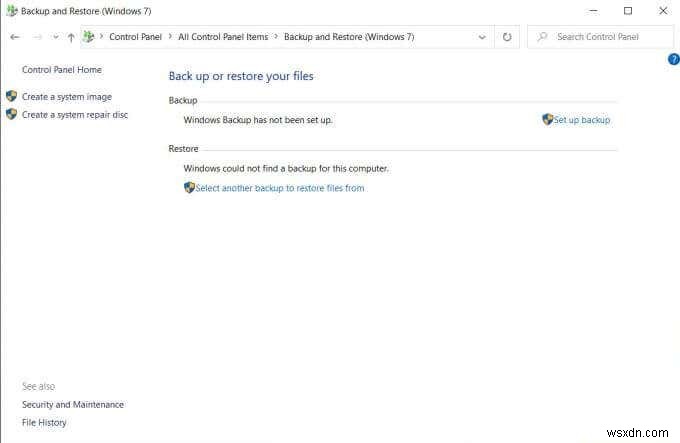Viewport: 680px width, 443px height.
Task: Open help with the blue question icon
Action: coord(673,59)
